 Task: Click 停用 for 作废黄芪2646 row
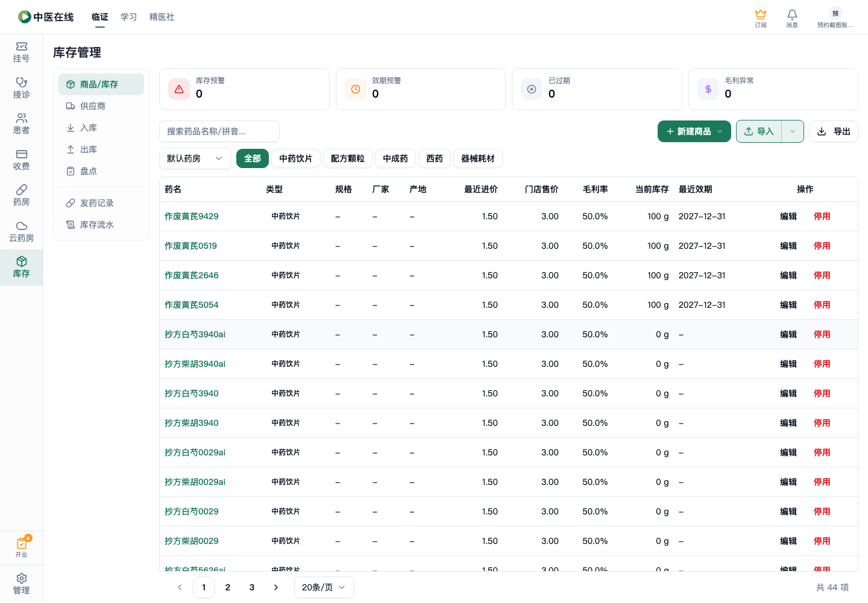tap(822, 275)
